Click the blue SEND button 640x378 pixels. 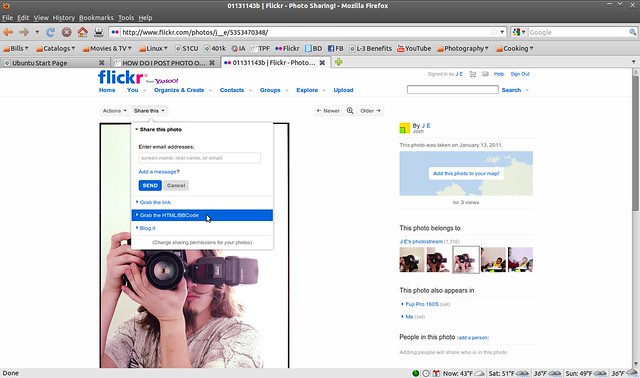click(150, 185)
